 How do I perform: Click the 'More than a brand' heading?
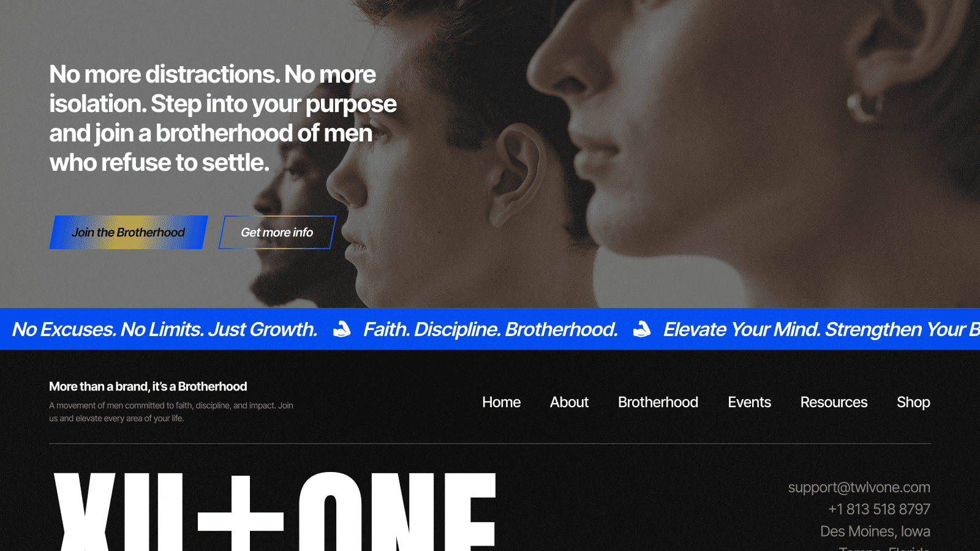[148, 386]
